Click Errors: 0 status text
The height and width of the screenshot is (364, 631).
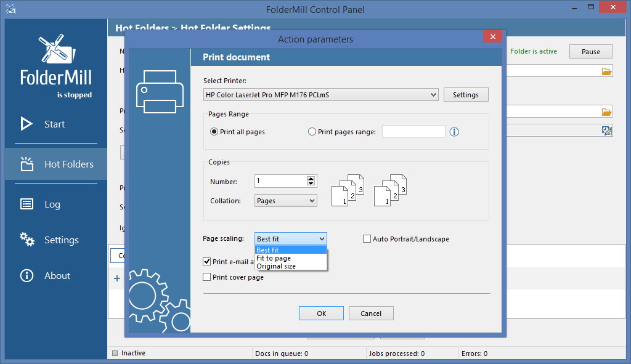[474, 354]
